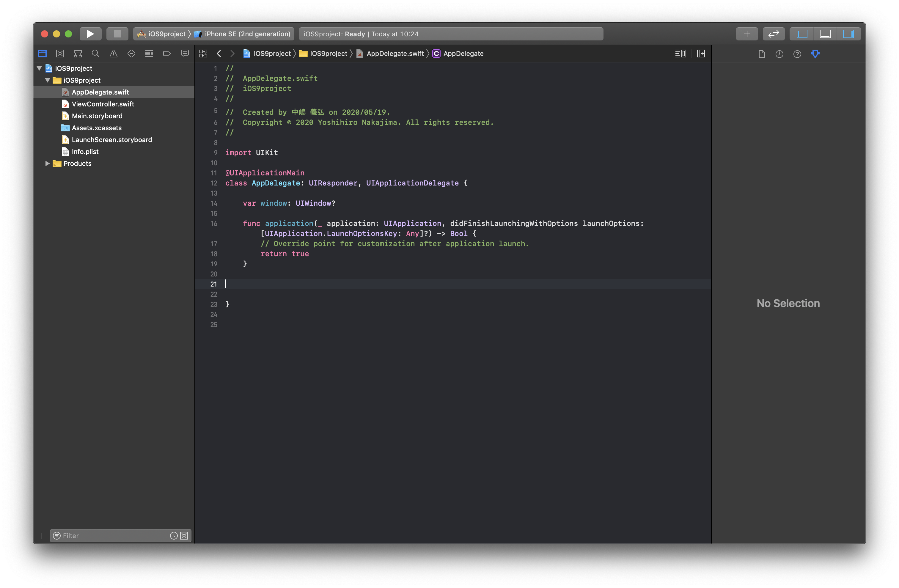Show the Project navigator
This screenshot has height=588, width=899.
coord(42,54)
